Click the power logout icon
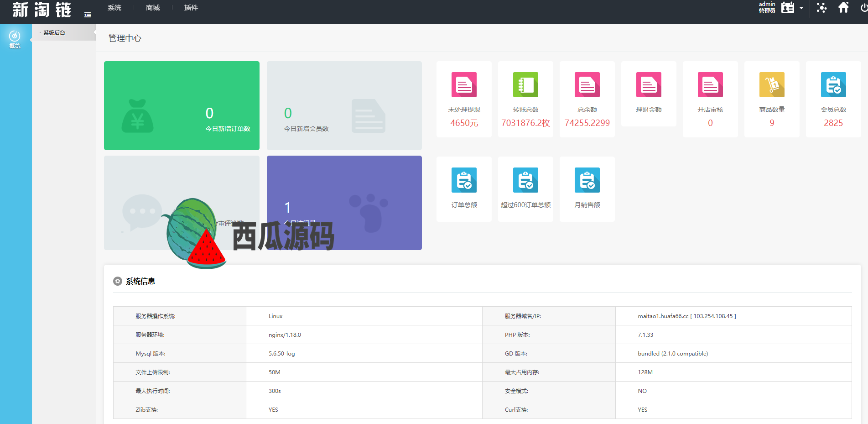The width and height of the screenshot is (868, 424). point(863,8)
